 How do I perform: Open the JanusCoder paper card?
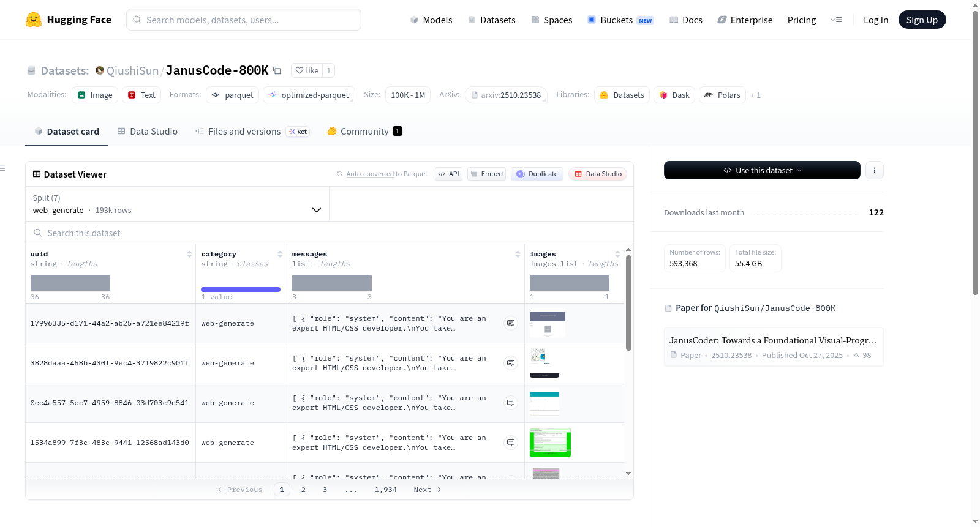tap(774, 347)
